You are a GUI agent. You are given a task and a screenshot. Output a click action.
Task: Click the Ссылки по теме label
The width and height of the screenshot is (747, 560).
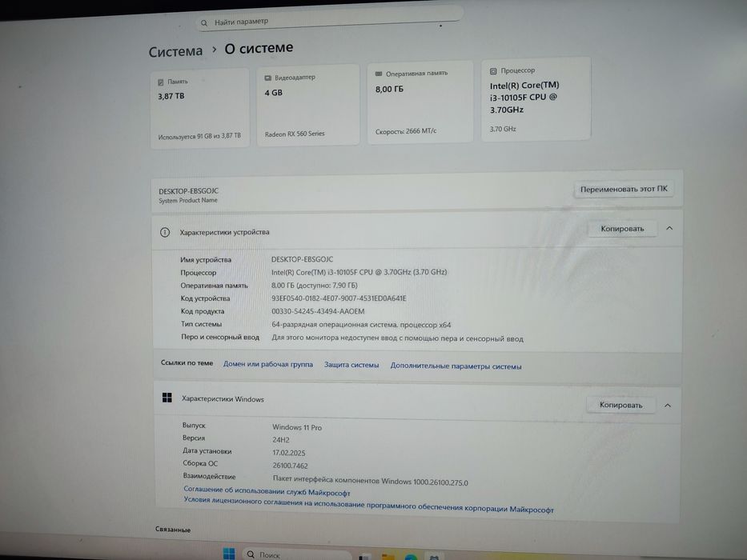click(187, 363)
